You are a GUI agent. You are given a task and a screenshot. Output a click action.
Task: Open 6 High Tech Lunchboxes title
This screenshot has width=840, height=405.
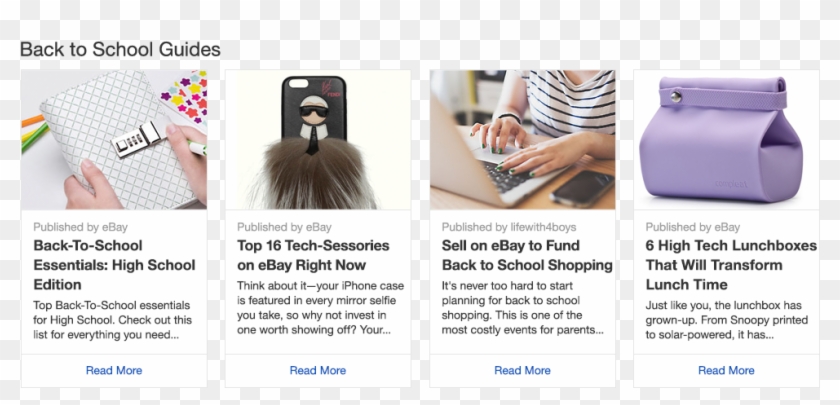click(731, 265)
